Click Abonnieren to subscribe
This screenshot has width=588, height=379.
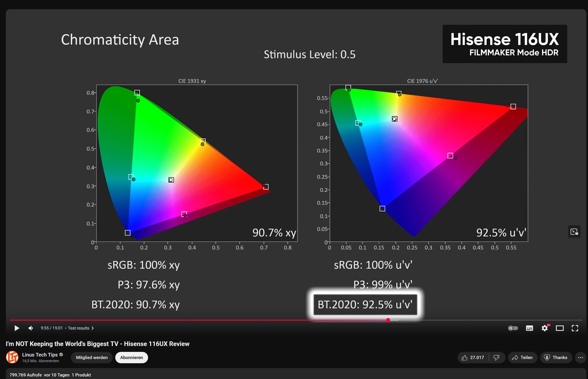131,357
